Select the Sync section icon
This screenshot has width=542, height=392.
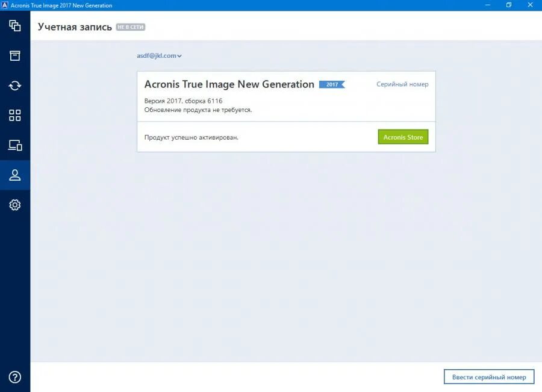[14, 85]
